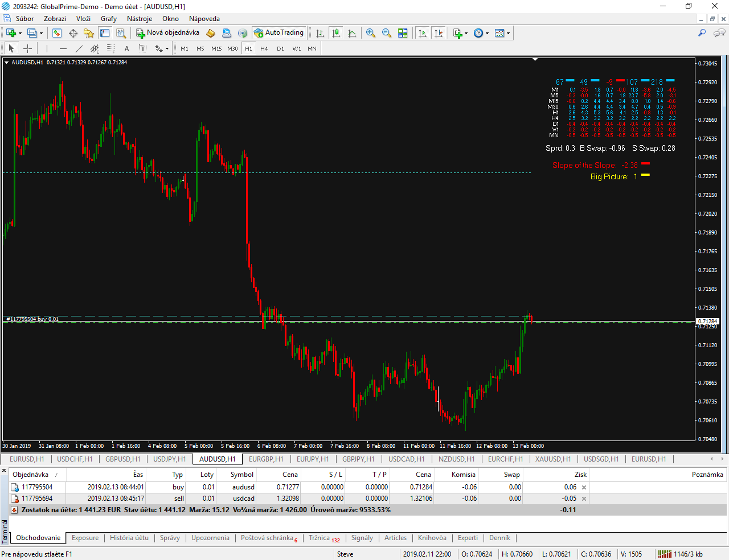This screenshot has height=560, width=729.
Task: Expand the Profiles dropdown arrow
Action: pyautogui.click(x=41, y=33)
